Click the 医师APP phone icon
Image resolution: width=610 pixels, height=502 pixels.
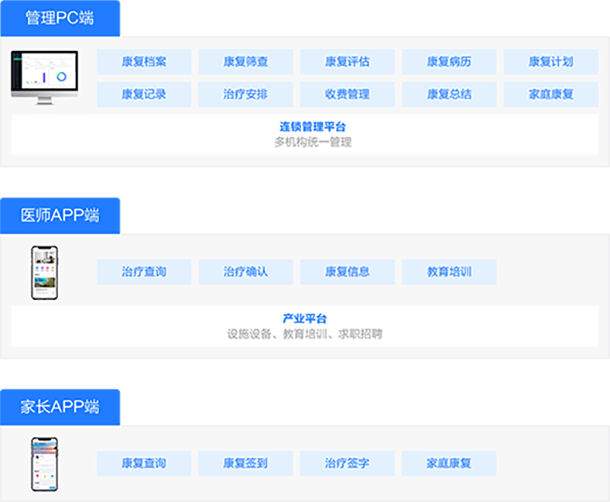(x=45, y=272)
